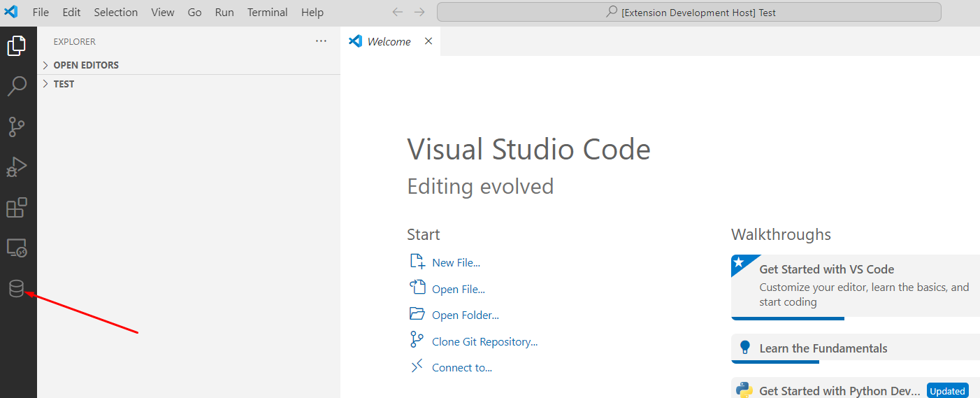980x398 pixels.
Task: Go back with the left arrow
Action: coord(397,12)
